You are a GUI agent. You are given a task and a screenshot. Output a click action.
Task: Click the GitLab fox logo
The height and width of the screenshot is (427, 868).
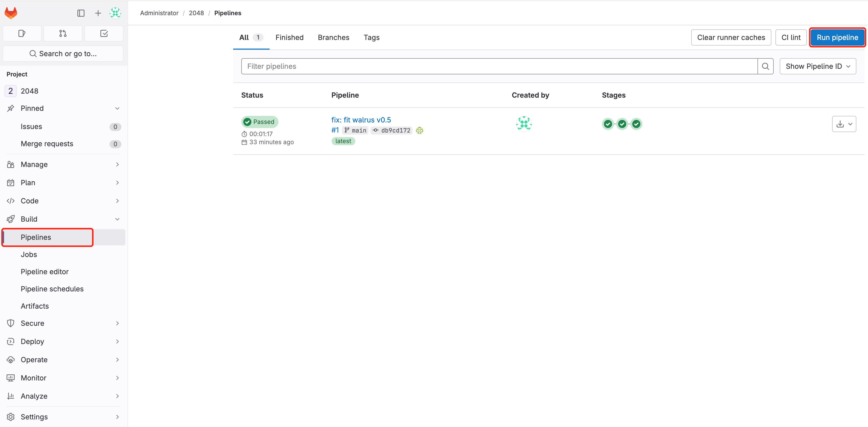pos(11,13)
